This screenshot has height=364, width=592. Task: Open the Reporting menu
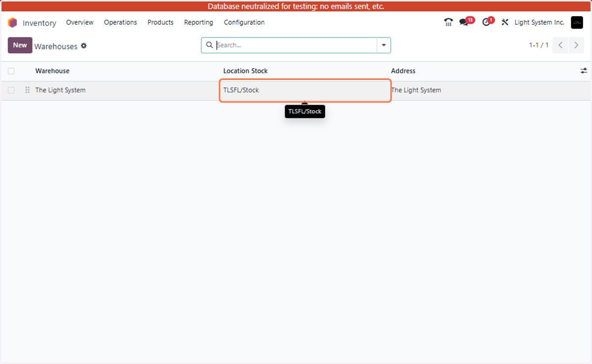(x=198, y=22)
